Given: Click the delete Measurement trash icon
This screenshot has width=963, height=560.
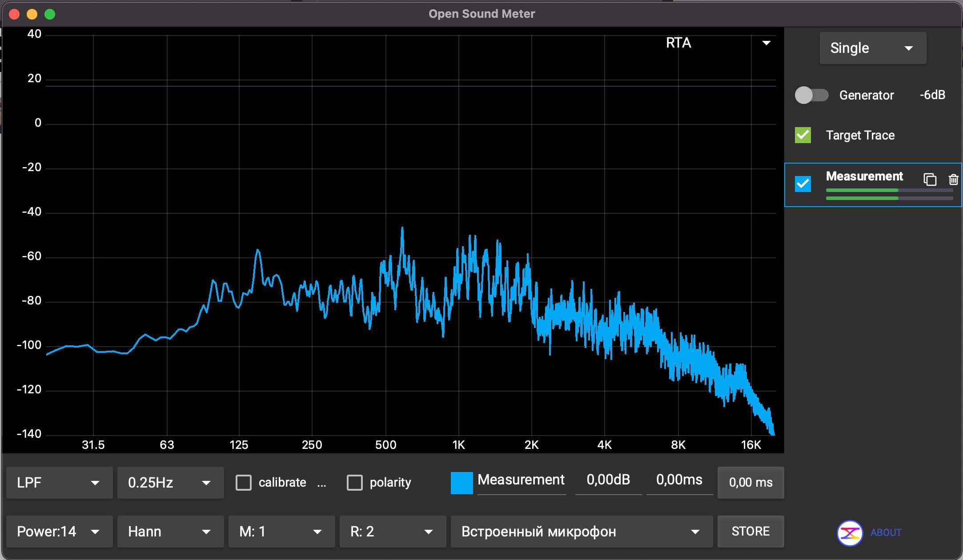Looking at the screenshot, I should 953,179.
